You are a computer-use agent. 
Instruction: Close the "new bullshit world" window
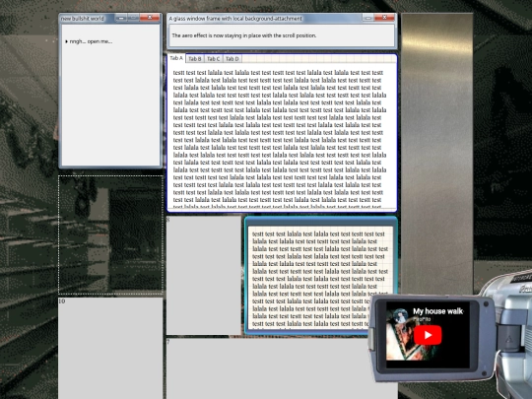tap(150, 18)
